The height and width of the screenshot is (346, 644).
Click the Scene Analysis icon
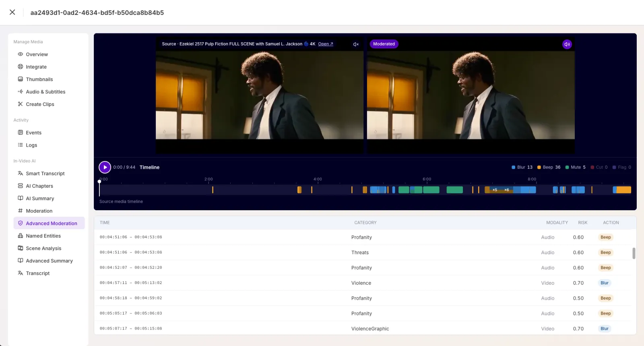pos(20,248)
